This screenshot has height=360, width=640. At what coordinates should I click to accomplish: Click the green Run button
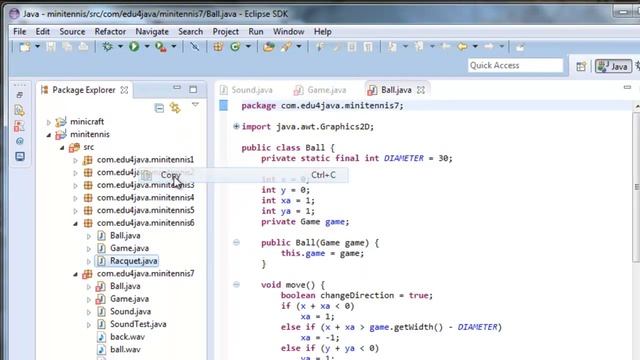[134, 47]
